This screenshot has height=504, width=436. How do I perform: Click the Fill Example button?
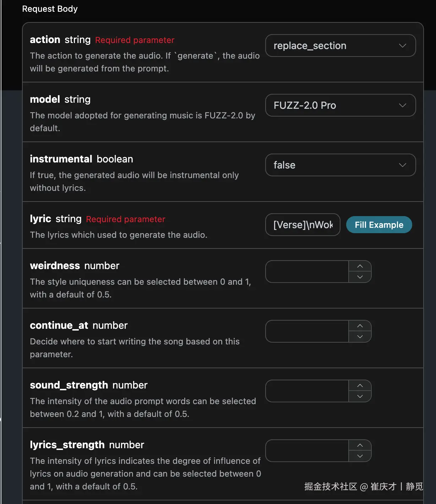(379, 225)
